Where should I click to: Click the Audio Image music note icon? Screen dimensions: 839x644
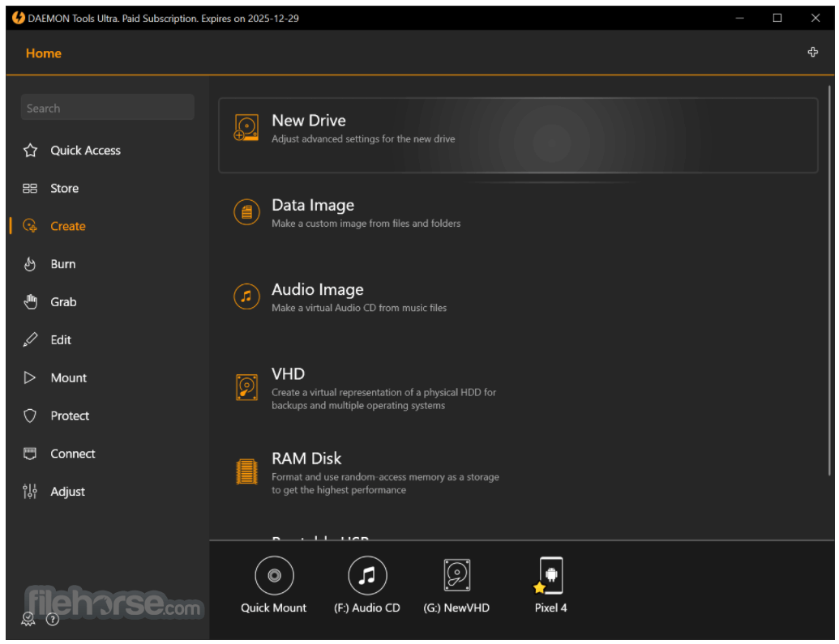[x=246, y=296]
